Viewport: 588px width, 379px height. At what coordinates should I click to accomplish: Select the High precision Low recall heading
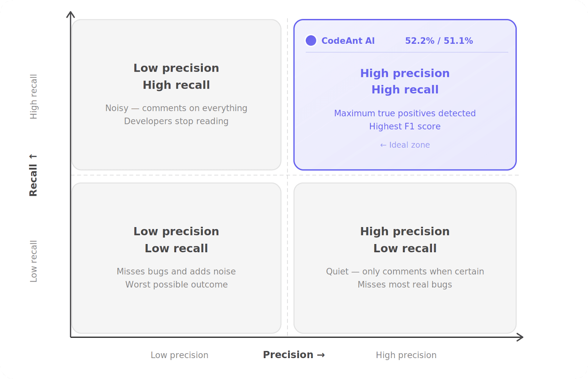click(x=405, y=240)
